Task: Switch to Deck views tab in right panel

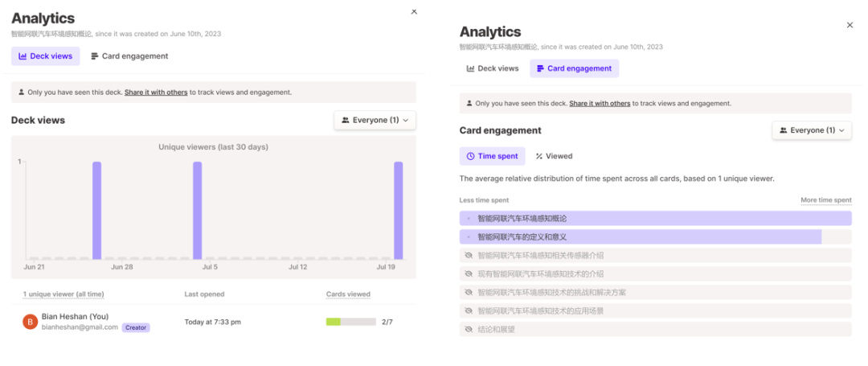Action: pos(493,68)
